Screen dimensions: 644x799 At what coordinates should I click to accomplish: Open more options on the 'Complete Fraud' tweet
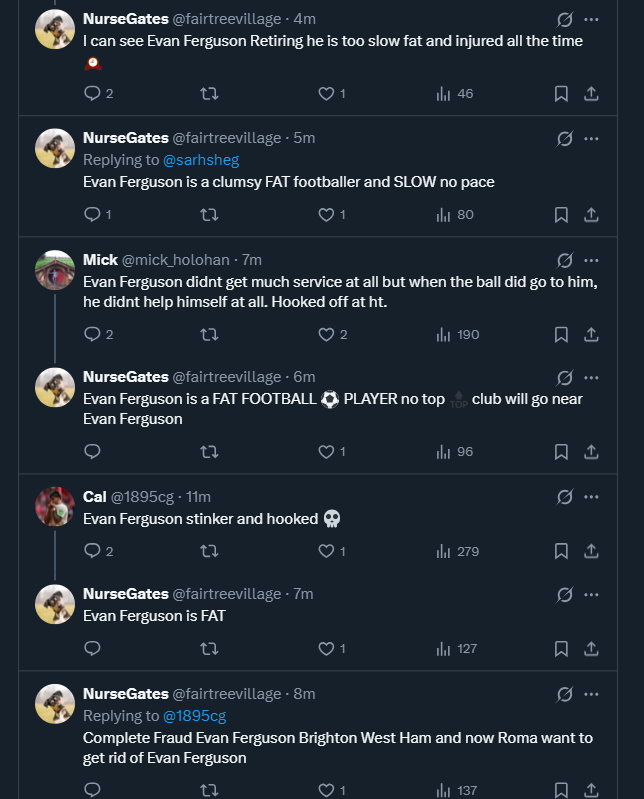click(591, 694)
